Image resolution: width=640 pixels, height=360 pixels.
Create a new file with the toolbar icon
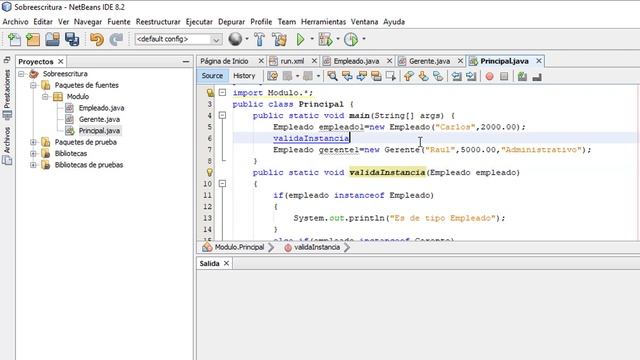[x=14, y=40]
